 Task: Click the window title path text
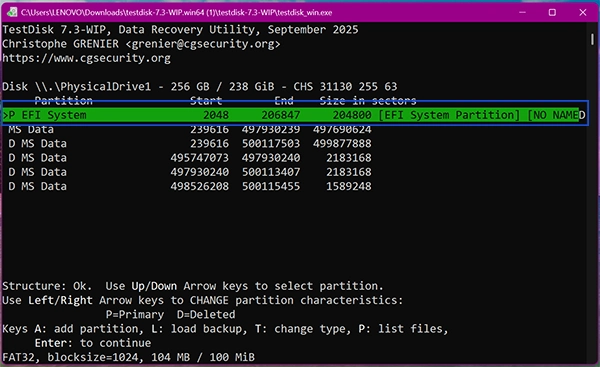(x=176, y=12)
